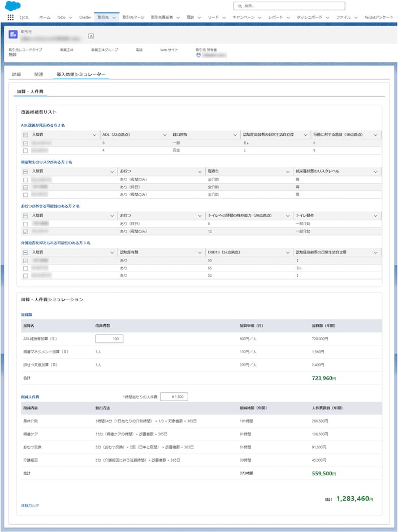Click the owner avatar under 取引先 所有者
The width and height of the screenshot is (398, 532).
(x=198, y=55)
